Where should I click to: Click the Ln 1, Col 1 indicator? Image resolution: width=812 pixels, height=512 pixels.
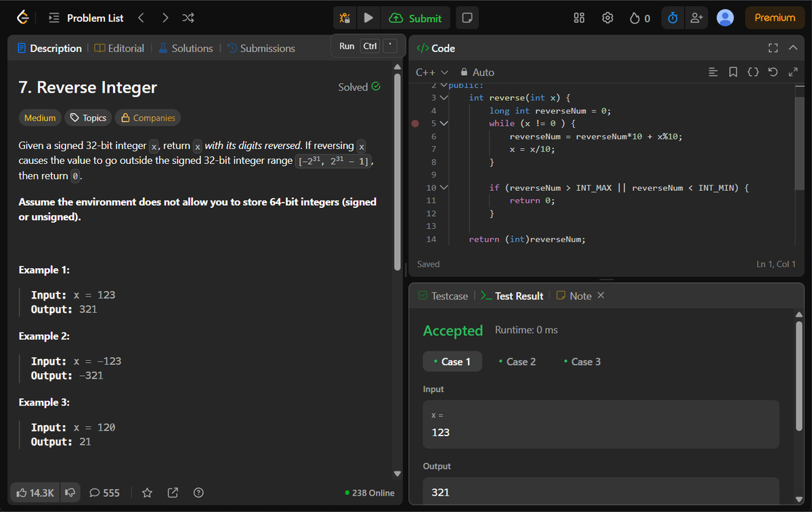coord(775,264)
